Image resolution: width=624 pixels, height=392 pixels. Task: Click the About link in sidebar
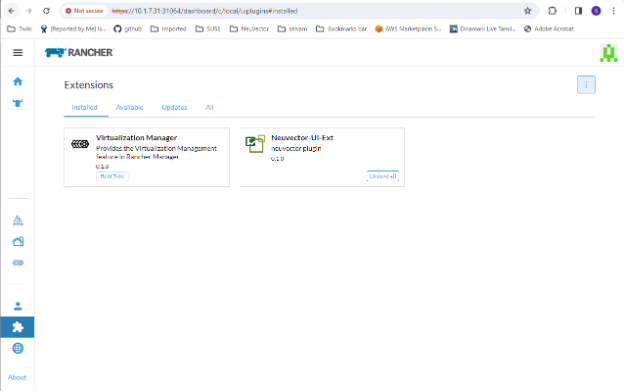(x=17, y=377)
